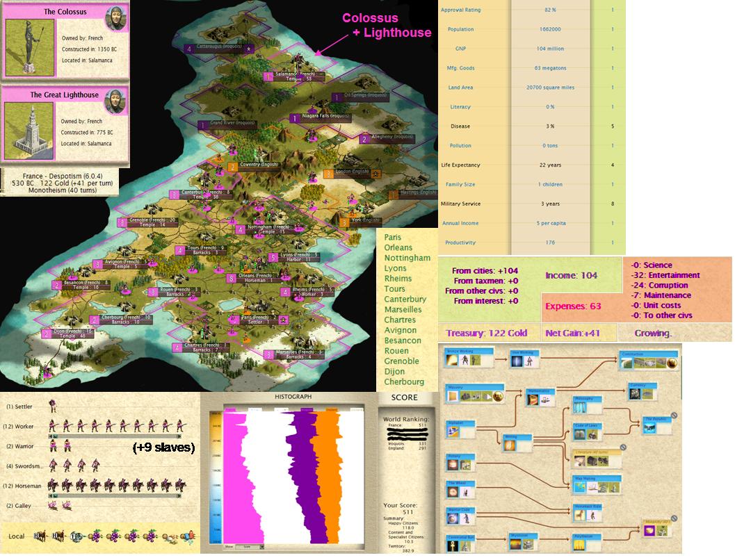This screenshot has height=560, width=751.
Task: Click the Settler unit icon
Action: 53,406
